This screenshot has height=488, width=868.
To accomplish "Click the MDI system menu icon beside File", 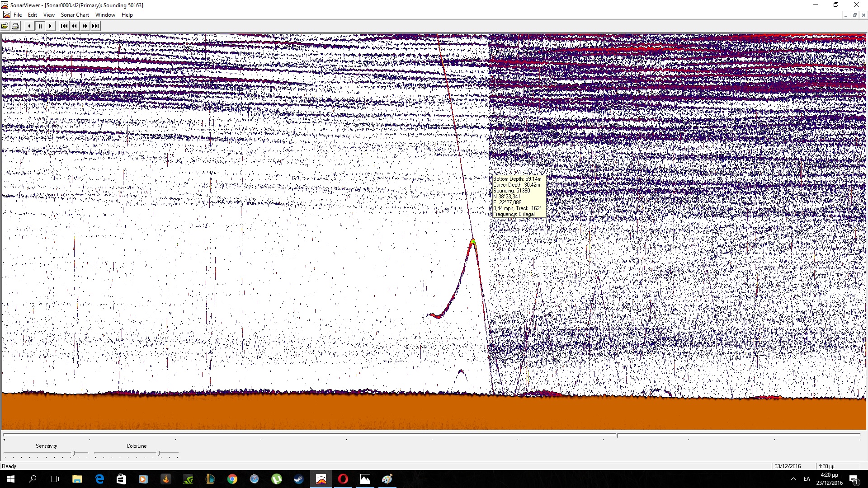I will click(x=6, y=15).
